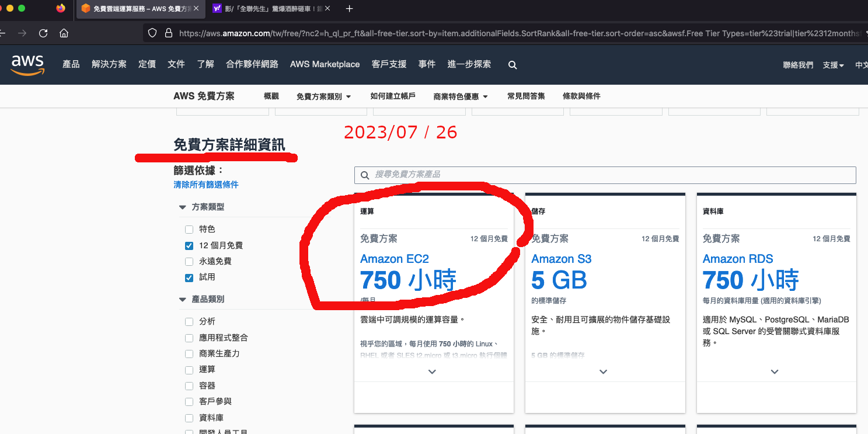Image resolution: width=868 pixels, height=434 pixels.
Task: Check the 特色 filter checkbox
Action: coord(189,230)
